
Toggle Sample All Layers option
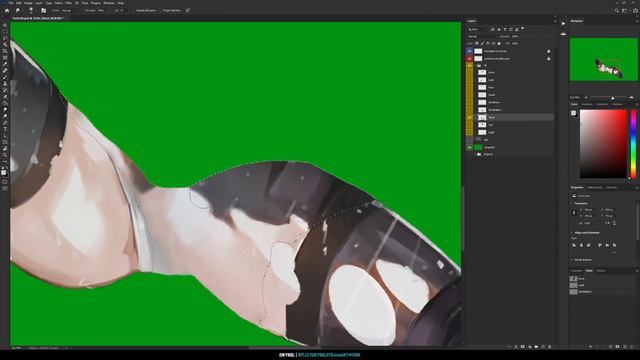(146, 11)
